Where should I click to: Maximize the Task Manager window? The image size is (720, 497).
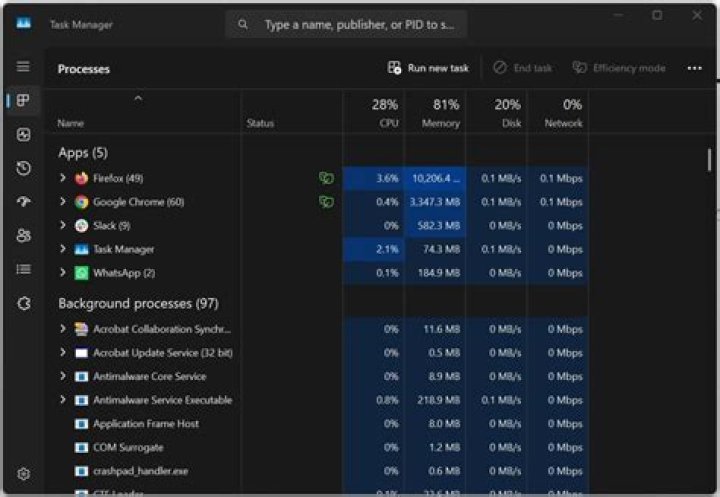coord(658,15)
